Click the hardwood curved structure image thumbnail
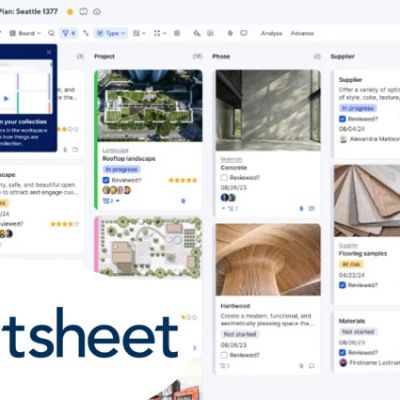The image size is (400, 400). [268, 259]
